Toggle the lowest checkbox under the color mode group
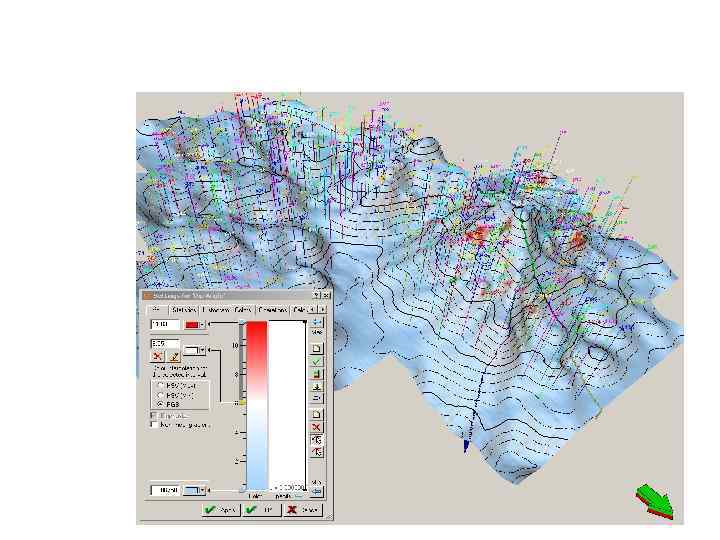 [154, 425]
